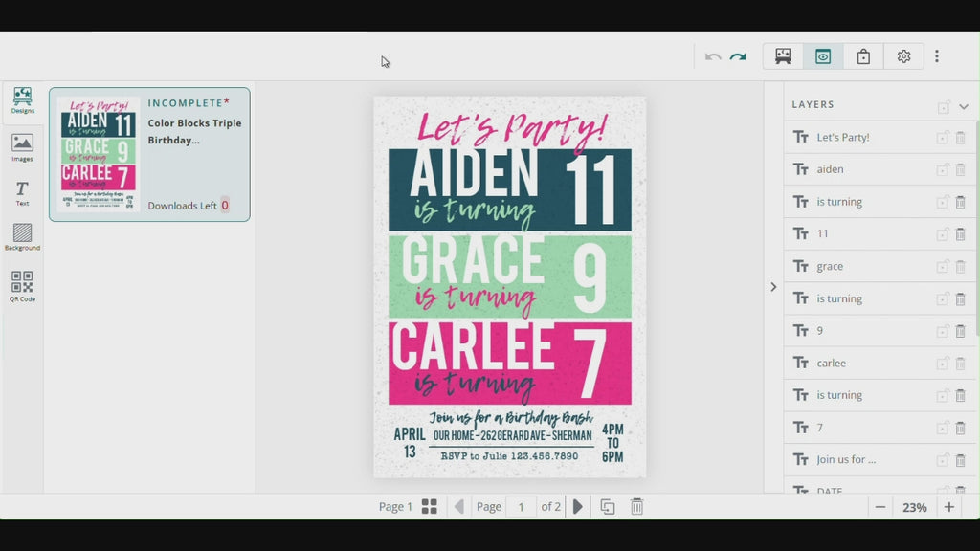Open settings gear in top toolbar
The height and width of the screenshot is (551, 980).
tap(903, 56)
